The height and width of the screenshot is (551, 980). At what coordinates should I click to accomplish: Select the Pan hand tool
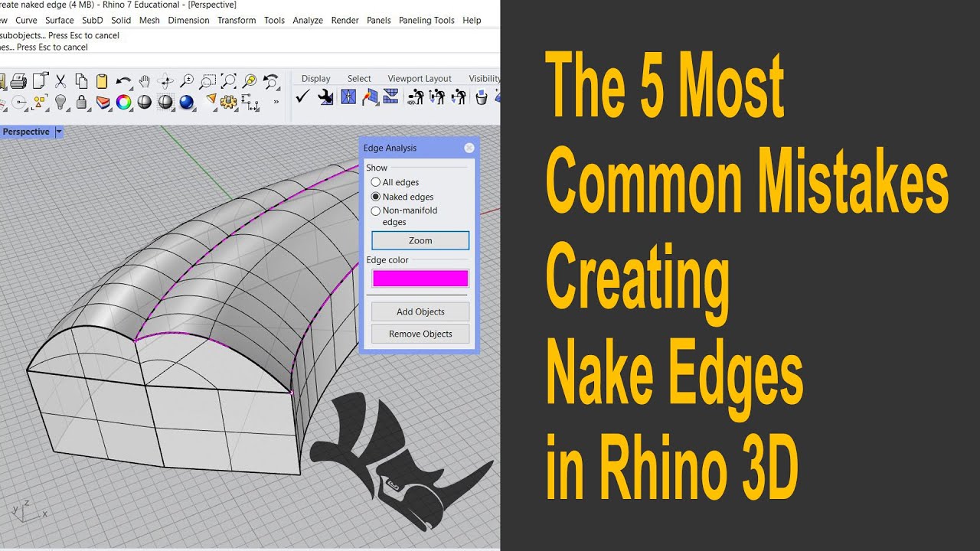(144, 80)
